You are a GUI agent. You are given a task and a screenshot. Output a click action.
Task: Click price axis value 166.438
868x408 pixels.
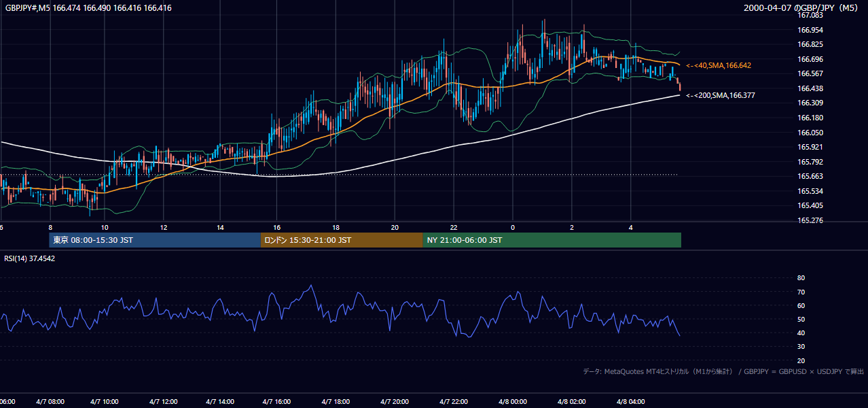coord(810,88)
